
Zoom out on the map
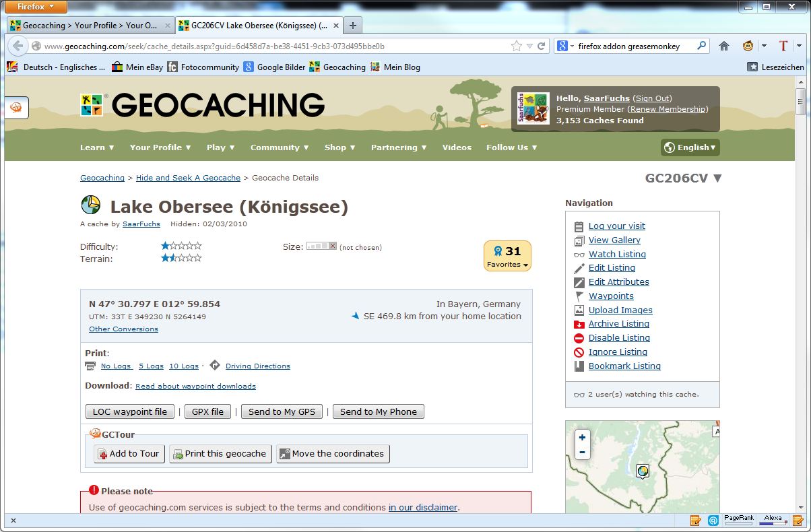[x=582, y=452]
